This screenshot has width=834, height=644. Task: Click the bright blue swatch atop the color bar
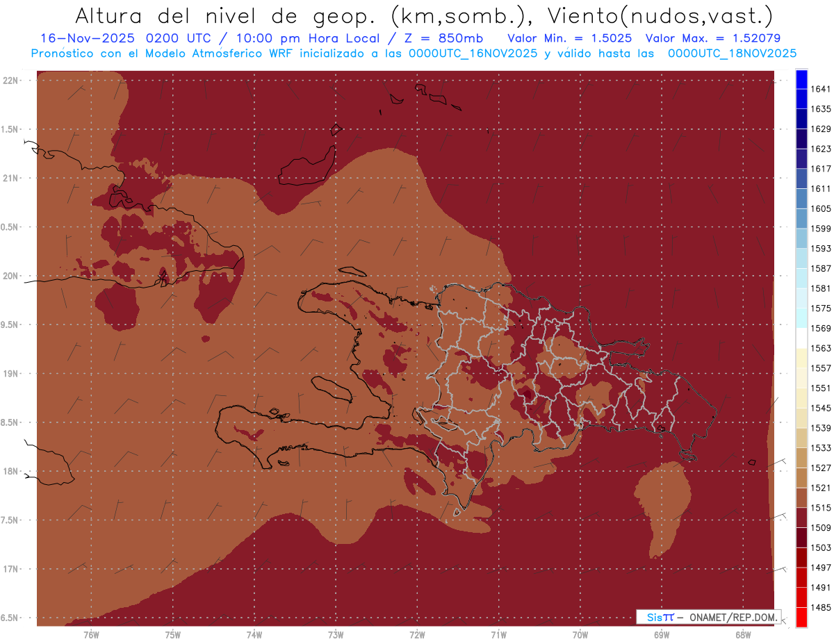coord(801,79)
